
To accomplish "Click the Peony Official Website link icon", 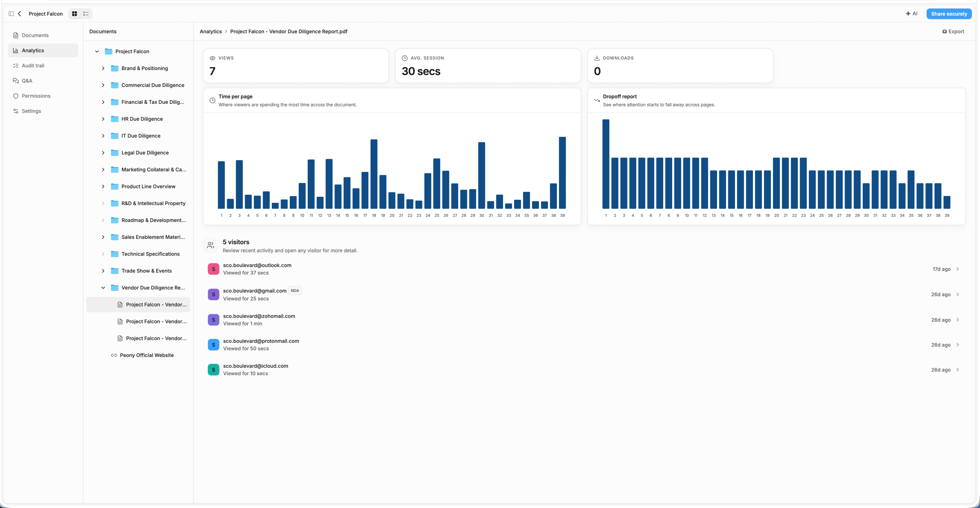I will click(114, 355).
